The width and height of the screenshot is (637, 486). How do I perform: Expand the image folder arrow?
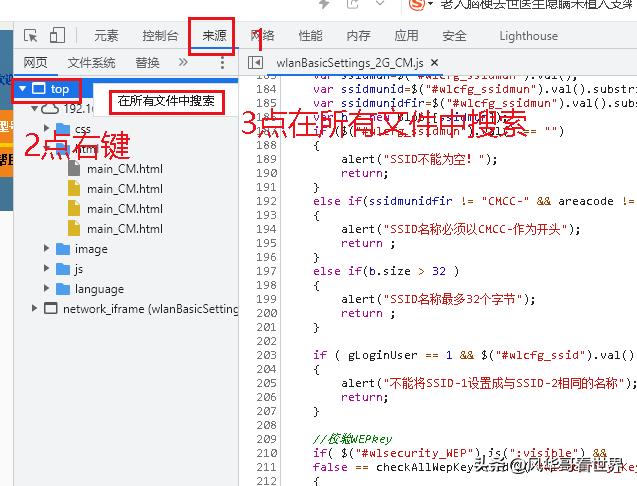(x=46, y=248)
